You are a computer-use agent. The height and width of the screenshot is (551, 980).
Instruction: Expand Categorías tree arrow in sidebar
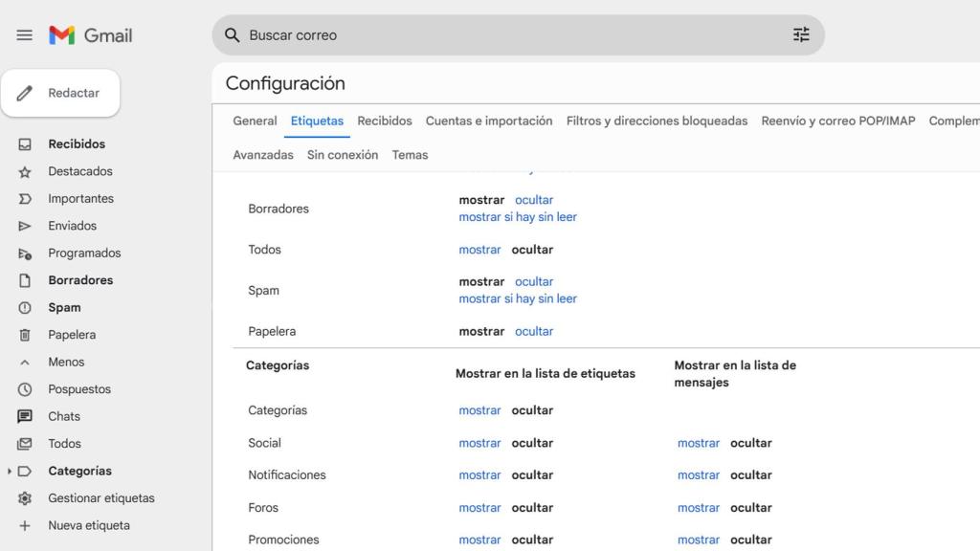click(9, 471)
